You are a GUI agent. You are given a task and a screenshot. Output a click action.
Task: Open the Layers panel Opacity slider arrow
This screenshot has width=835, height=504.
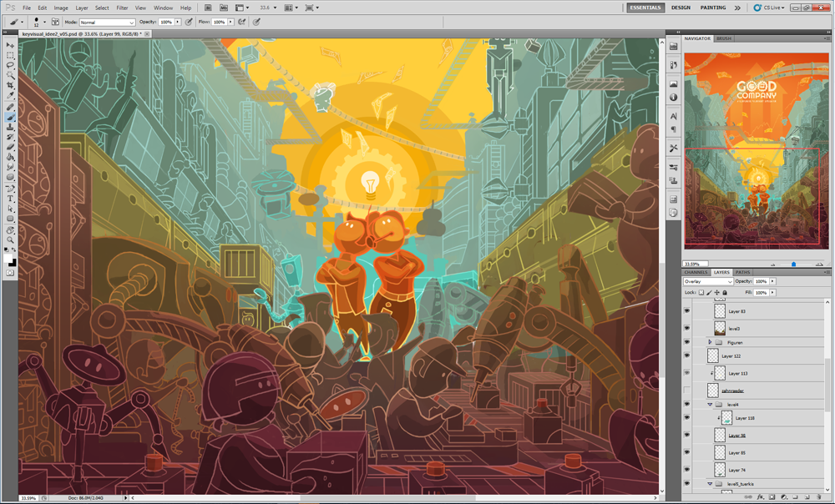pyautogui.click(x=772, y=281)
